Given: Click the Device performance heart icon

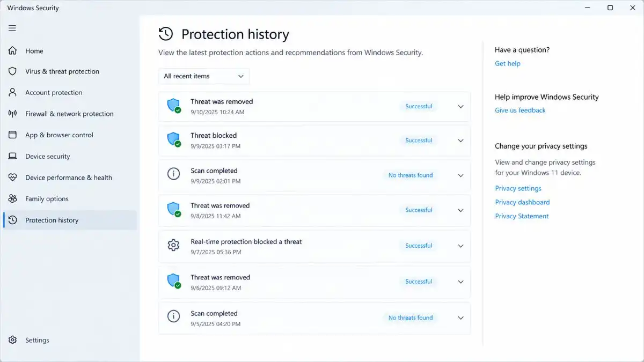Looking at the screenshot, I should 13,178.
